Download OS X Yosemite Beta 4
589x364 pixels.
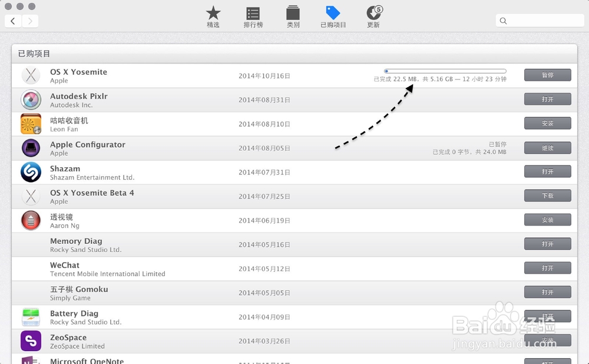pyautogui.click(x=547, y=196)
